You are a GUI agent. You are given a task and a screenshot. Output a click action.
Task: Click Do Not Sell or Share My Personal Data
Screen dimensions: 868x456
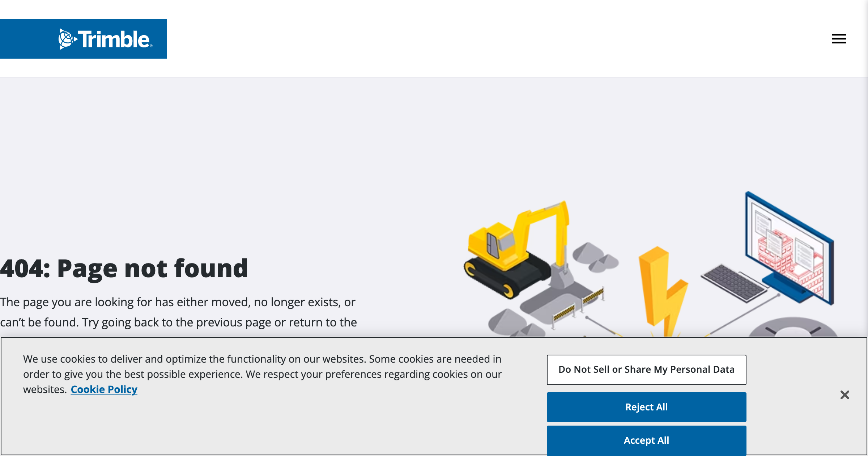pos(646,370)
